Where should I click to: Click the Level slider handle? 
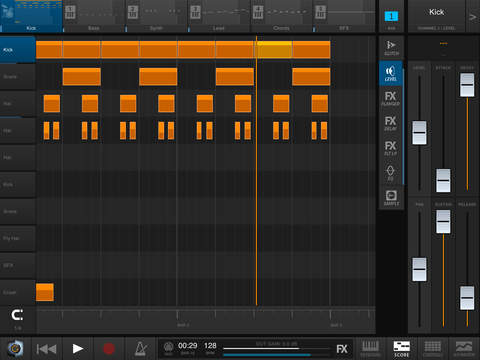(x=419, y=133)
